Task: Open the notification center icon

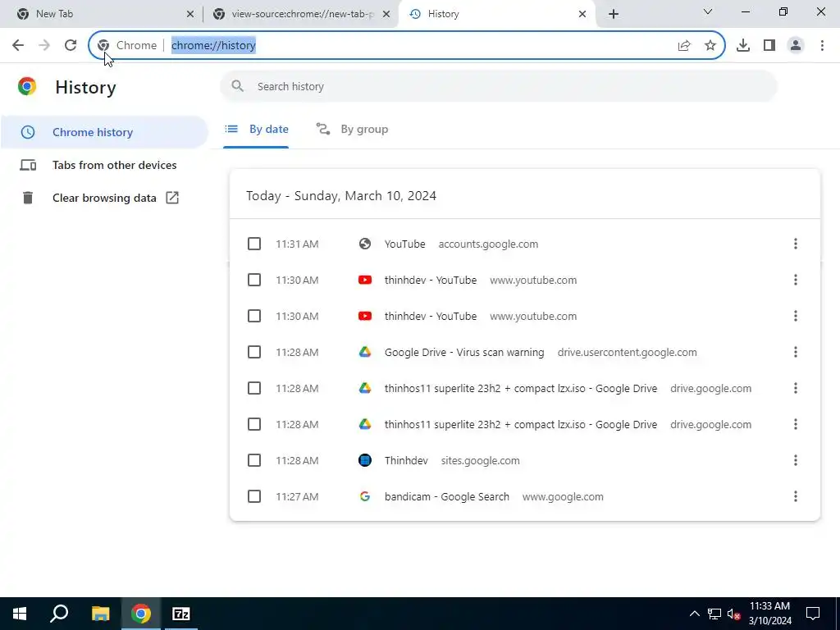Action: (813, 614)
